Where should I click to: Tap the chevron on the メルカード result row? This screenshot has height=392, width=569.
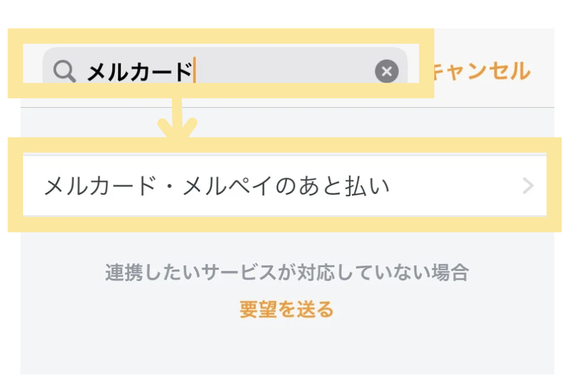(x=528, y=186)
